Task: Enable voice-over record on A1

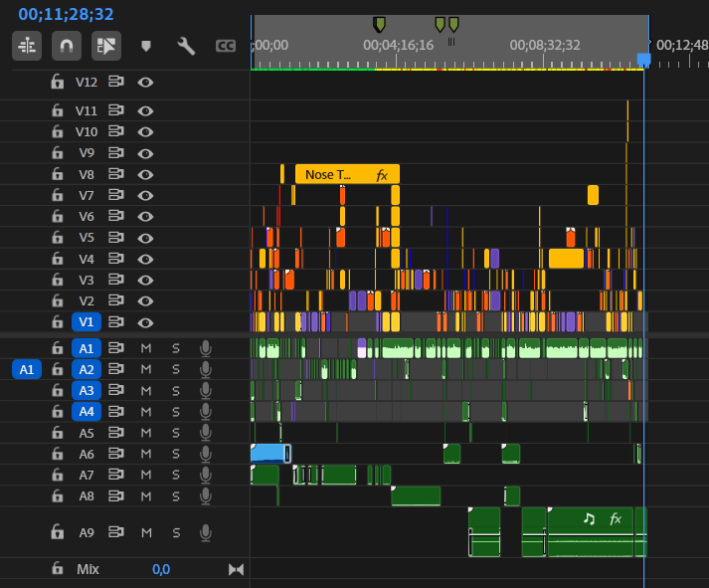Action: (x=206, y=348)
